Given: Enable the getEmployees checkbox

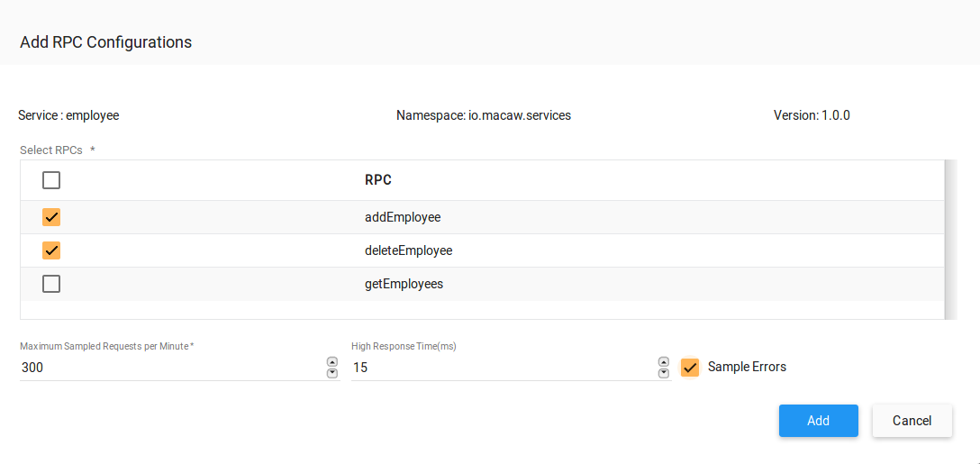Looking at the screenshot, I should click(x=51, y=284).
